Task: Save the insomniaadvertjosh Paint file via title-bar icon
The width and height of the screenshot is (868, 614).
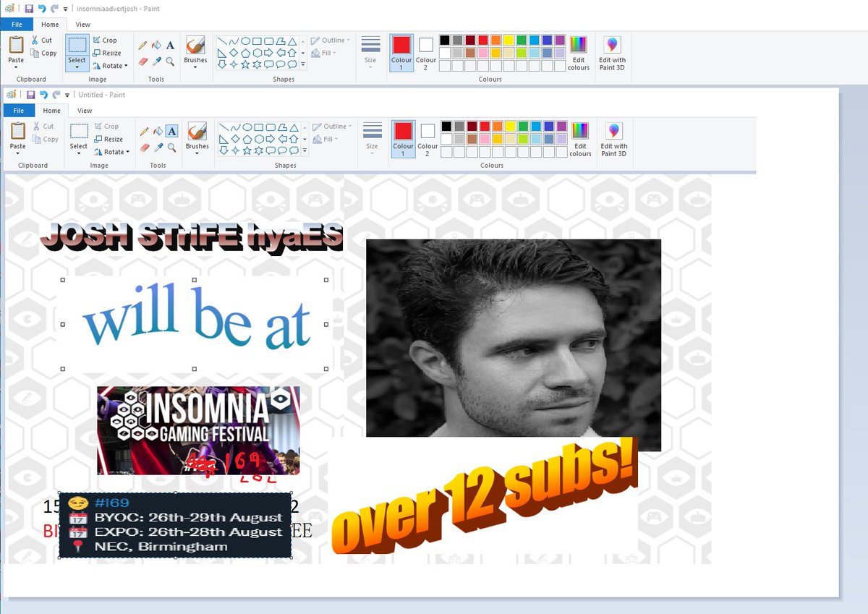Action: click(29, 9)
